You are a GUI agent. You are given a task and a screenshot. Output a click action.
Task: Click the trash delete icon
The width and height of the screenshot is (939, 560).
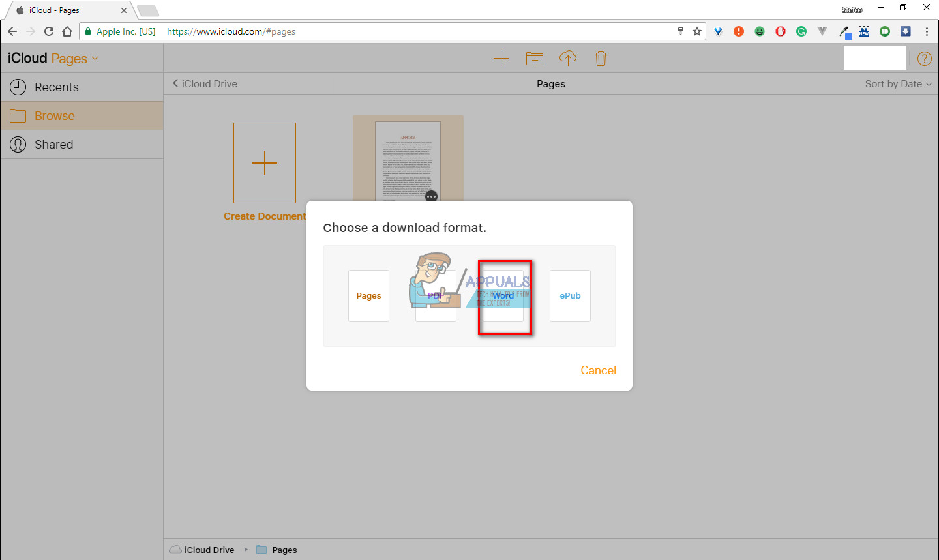pyautogui.click(x=601, y=59)
